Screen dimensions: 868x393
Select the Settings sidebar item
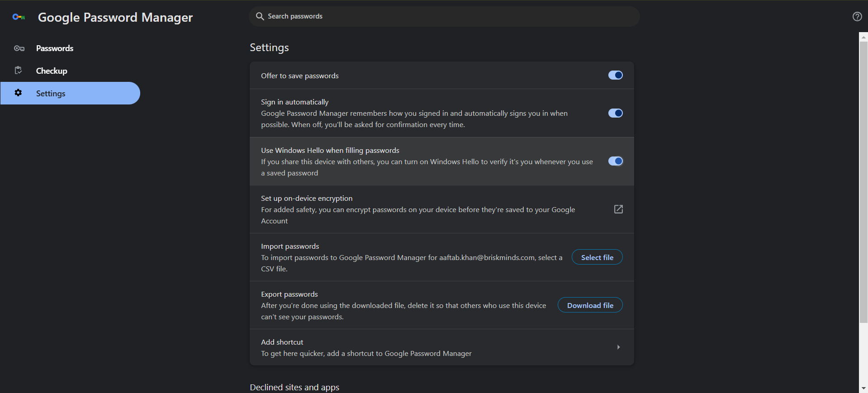70,93
